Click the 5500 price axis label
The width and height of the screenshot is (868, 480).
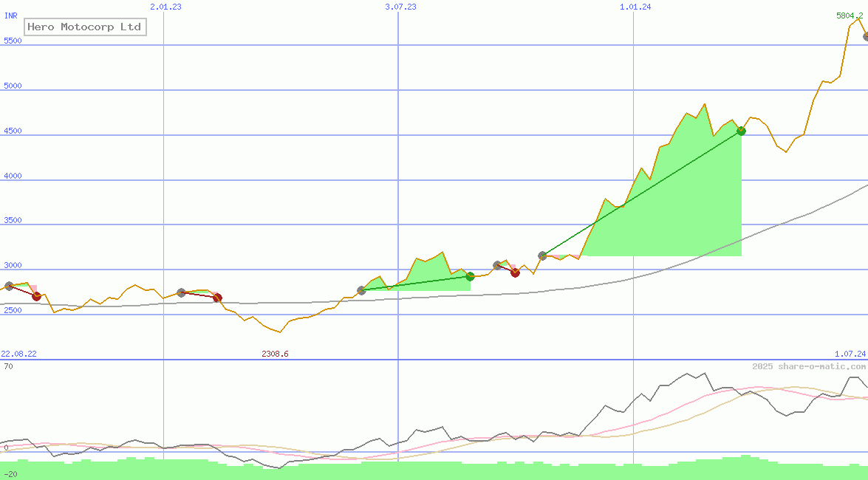click(13, 41)
